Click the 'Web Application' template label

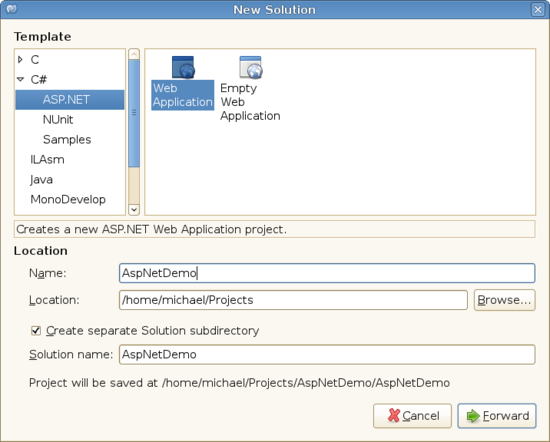pos(183,95)
